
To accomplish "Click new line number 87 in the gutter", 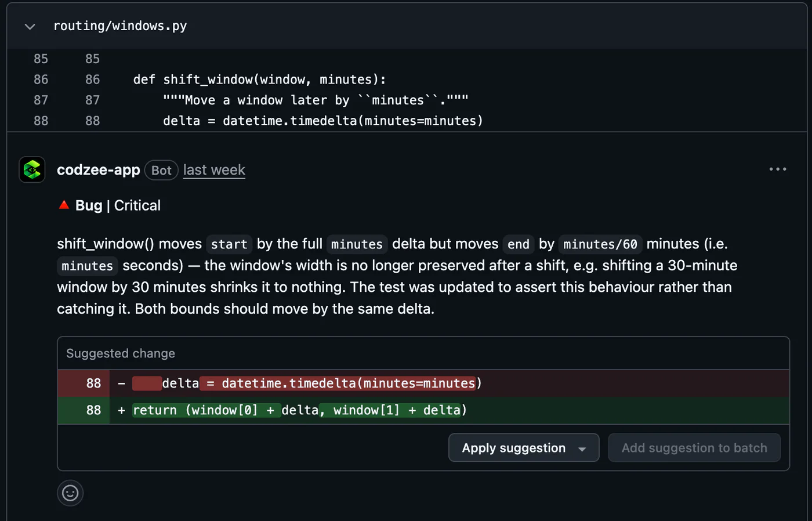I will pyautogui.click(x=92, y=100).
